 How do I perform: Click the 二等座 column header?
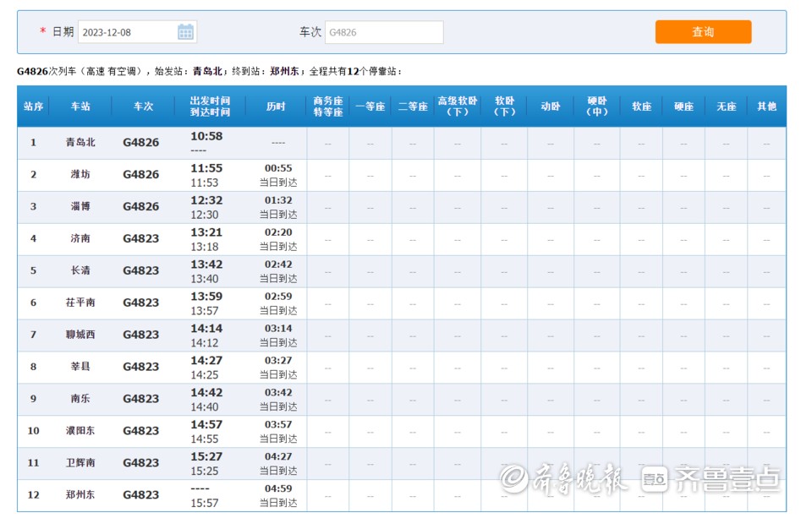pos(413,106)
